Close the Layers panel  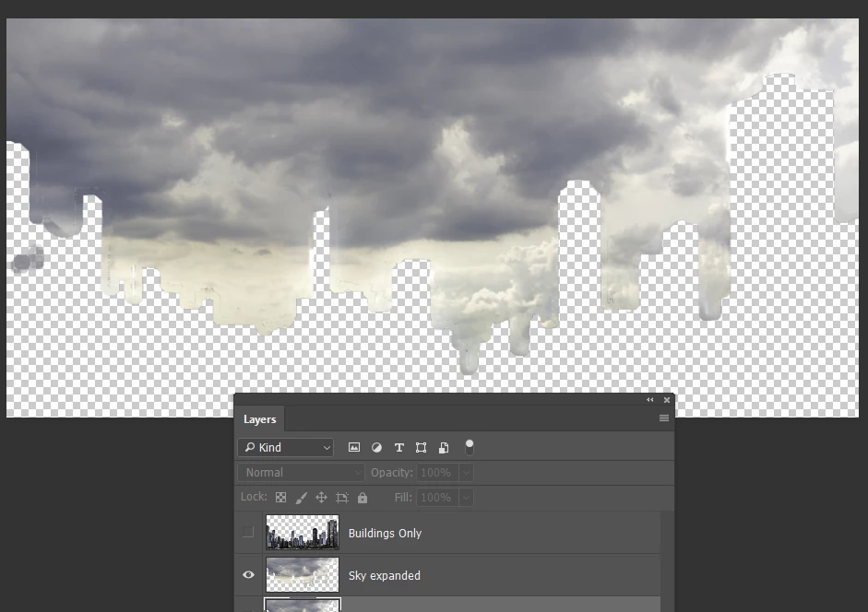pos(667,399)
